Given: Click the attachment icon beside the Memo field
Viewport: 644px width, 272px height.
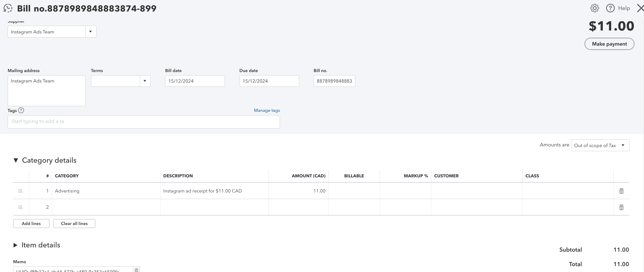Looking at the screenshot, I should tap(136, 270).
